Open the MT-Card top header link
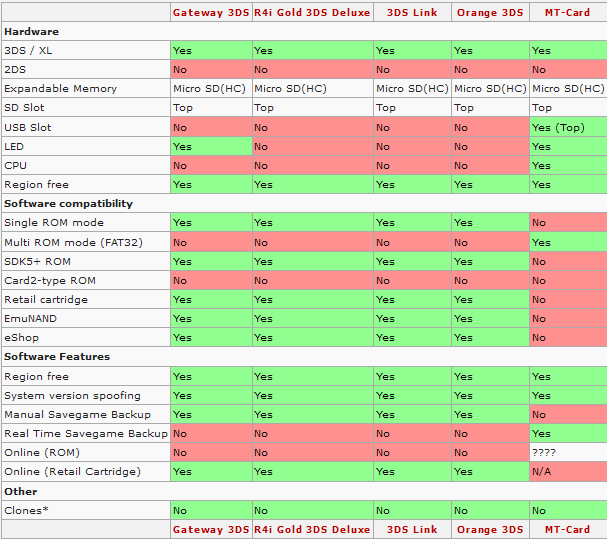Screen dimensions: 607x539 pos(568,12)
